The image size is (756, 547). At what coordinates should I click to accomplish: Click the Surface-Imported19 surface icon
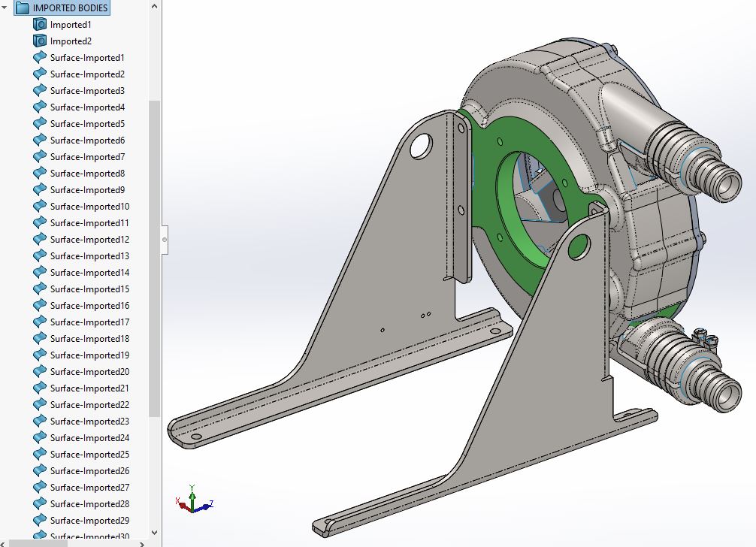click(x=40, y=355)
